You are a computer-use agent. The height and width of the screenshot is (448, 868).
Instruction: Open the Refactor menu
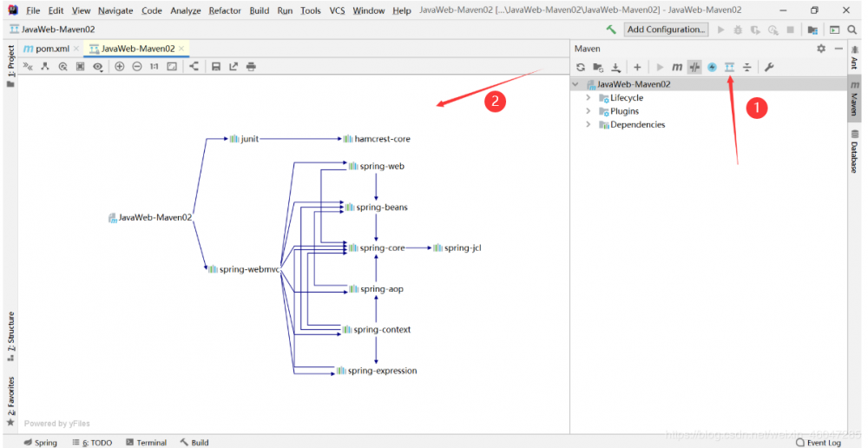(224, 10)
